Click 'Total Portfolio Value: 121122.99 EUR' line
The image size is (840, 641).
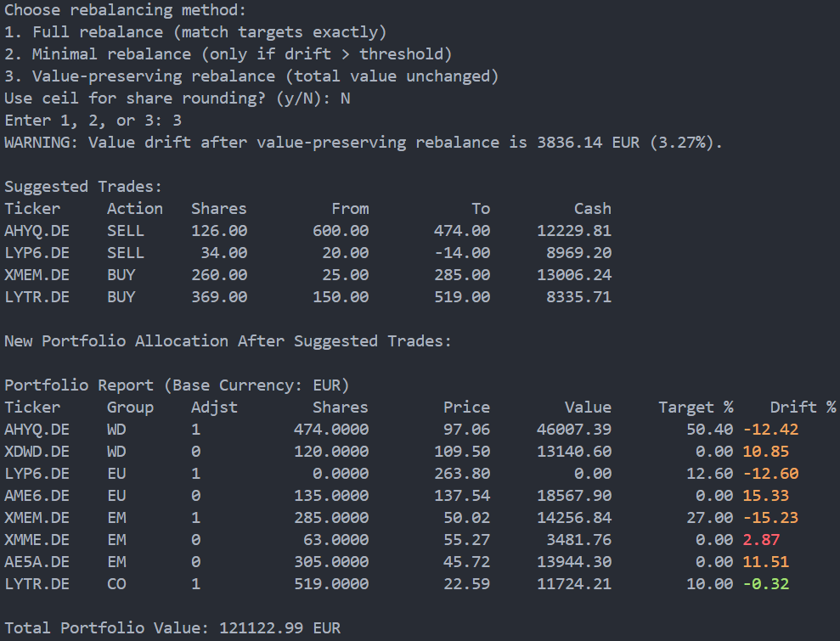click(x=172, y=627)
